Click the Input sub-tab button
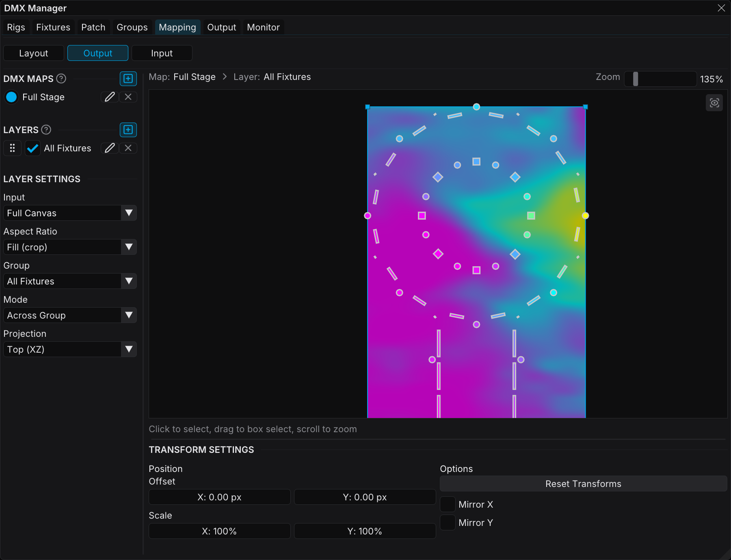Screen dimensions: 731x560 tap(162, 53)
